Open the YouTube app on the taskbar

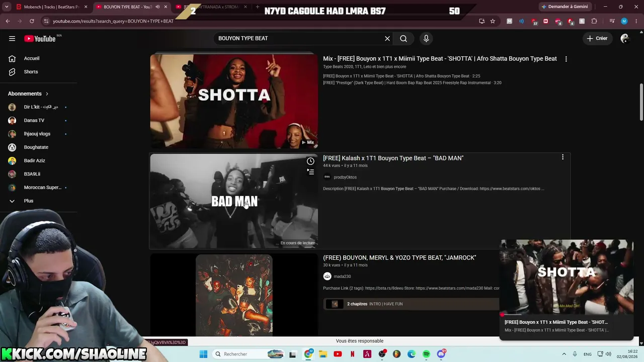338,354
